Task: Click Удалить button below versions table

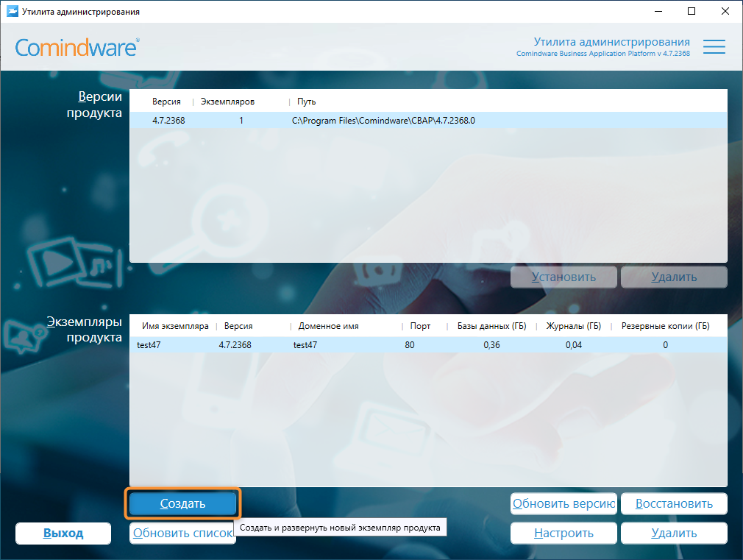Action: pos(674,277)
